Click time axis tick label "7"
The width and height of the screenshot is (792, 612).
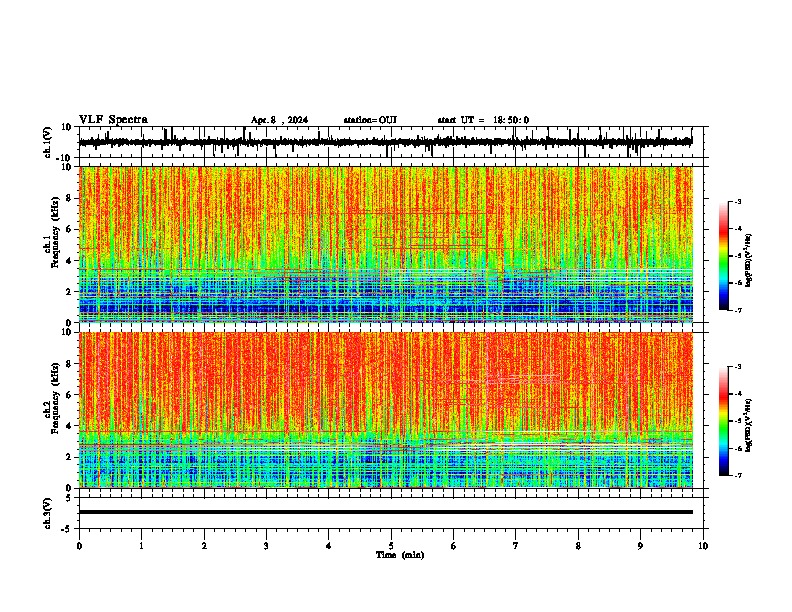click(x=516, y=546)
